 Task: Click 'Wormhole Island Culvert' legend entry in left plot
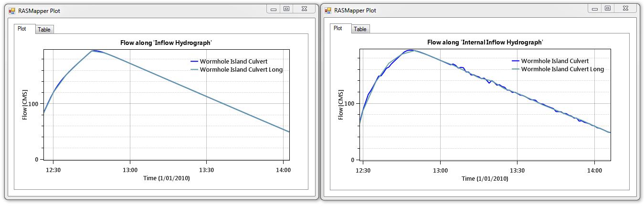[233, 61]
